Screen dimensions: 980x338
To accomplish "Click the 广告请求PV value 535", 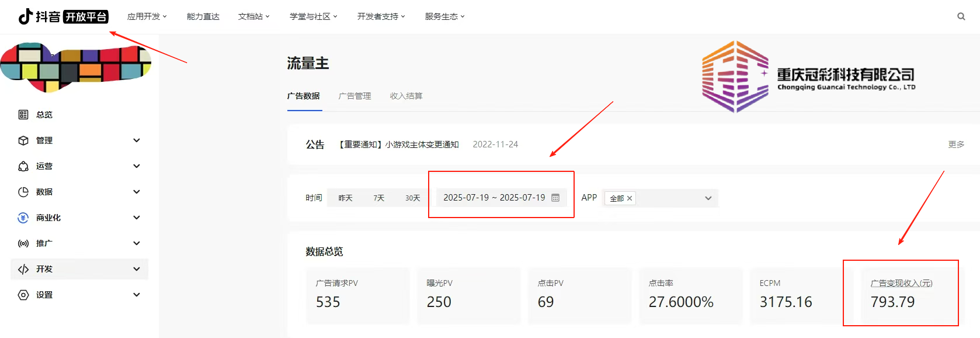I will coord(328,302).
